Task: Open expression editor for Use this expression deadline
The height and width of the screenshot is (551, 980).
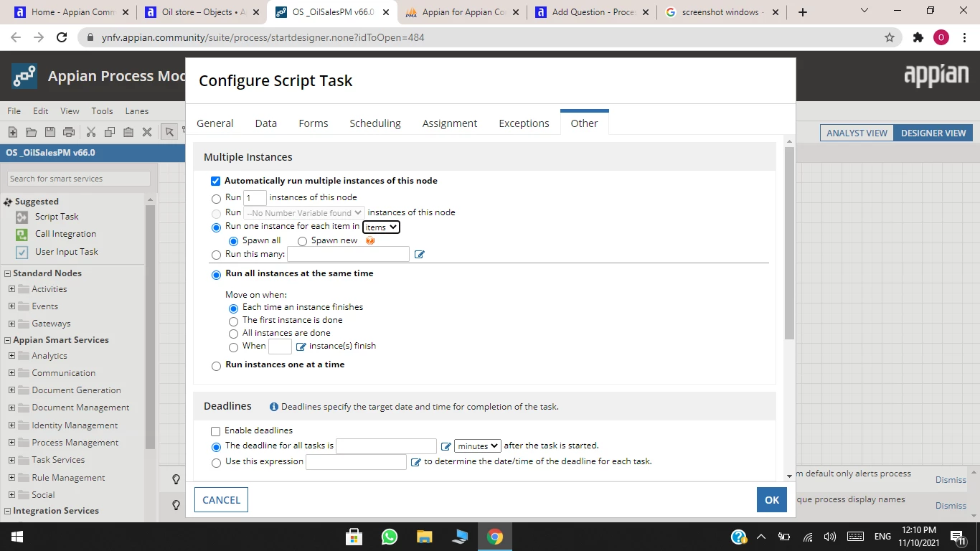Action: pyautogui.click(x=415, y=463)
